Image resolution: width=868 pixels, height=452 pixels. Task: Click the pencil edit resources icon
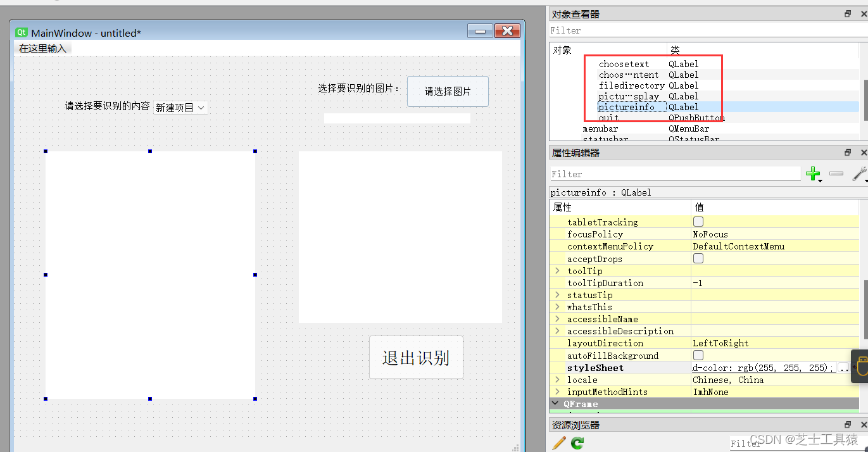pos(559,443)
